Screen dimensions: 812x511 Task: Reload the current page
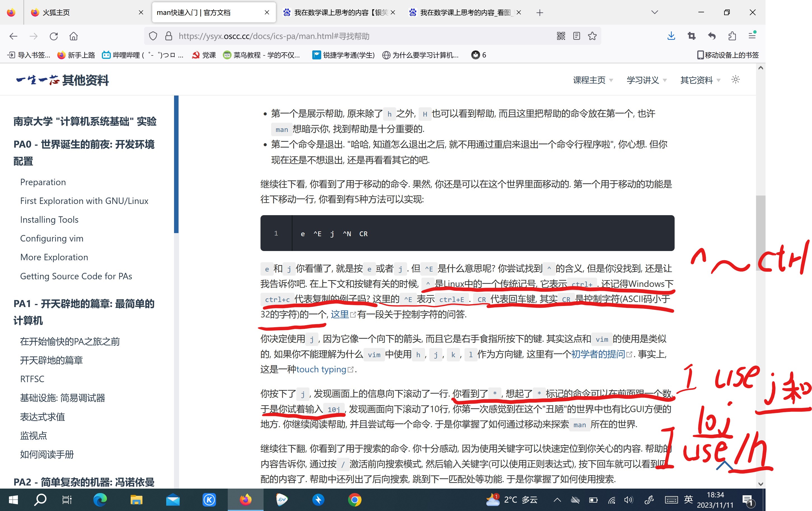point(54,36)
